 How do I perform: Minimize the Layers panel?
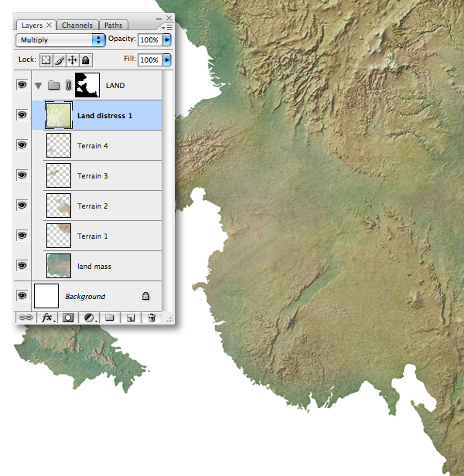pyautogui.click(x=159, y=19)
